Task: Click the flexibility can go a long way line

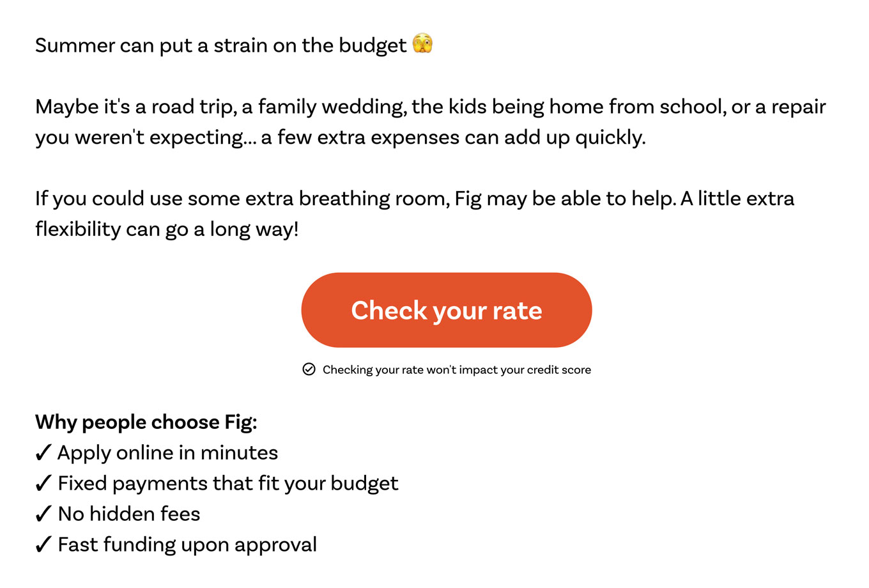Action: pyautogui.click(x=167, y=229)
